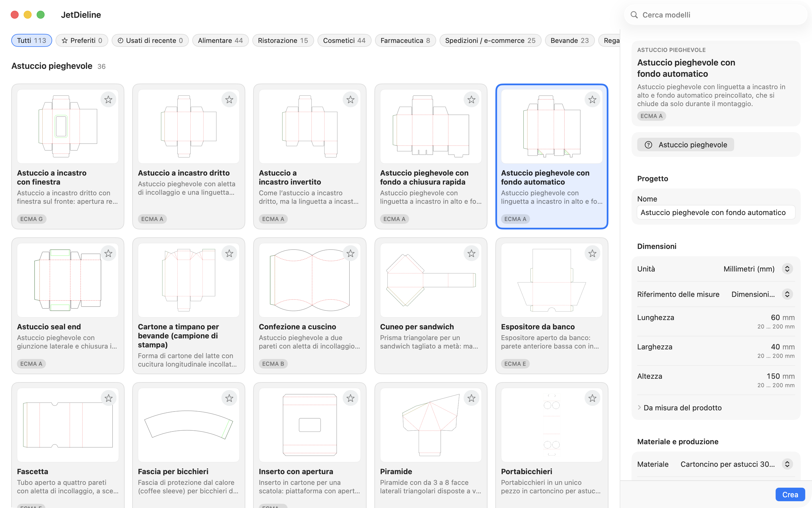Image resolution: width=812 pixels, height=508 pixels.
Task: Click star icon on Fascia per bicchieri
Action: [x=229, y=398]
